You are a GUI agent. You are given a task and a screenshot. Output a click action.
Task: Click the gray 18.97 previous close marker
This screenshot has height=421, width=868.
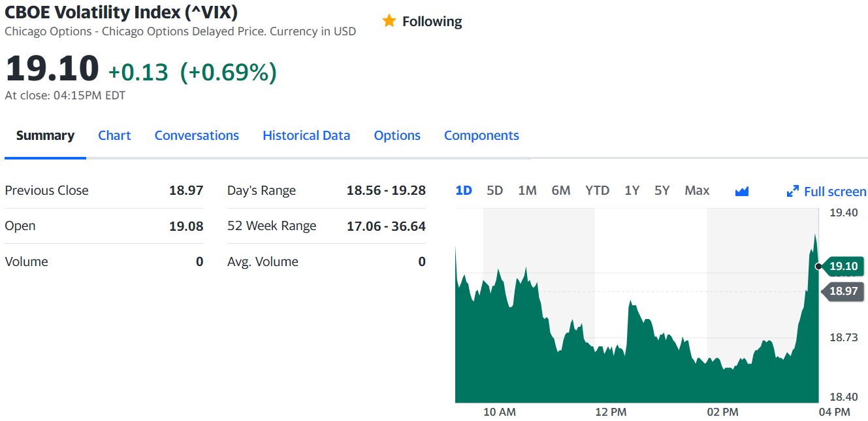click(843, 291)
